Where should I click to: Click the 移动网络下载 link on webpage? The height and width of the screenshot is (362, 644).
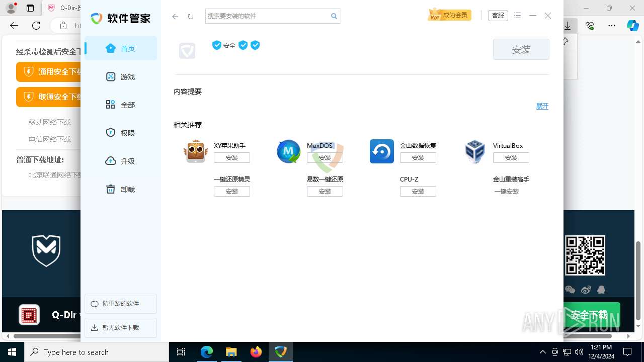50,122
